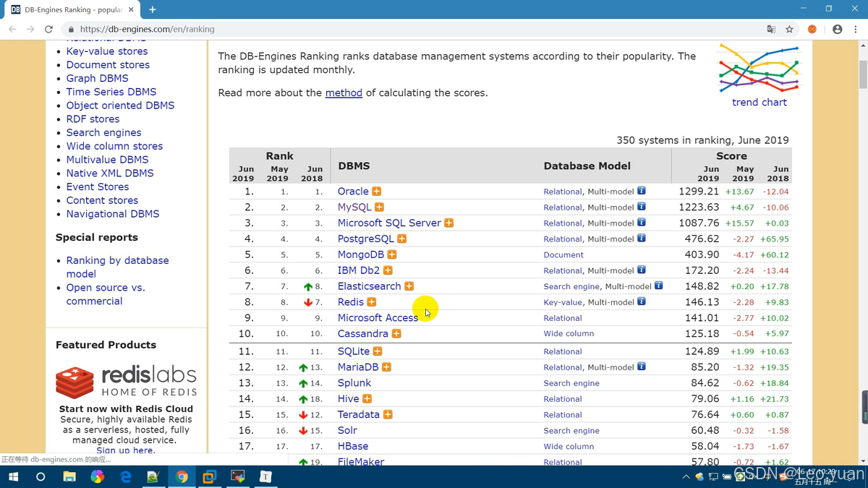Click the Chrome icon in the taskbar
This screenshot has width=868, height=488.
[182, 476]
